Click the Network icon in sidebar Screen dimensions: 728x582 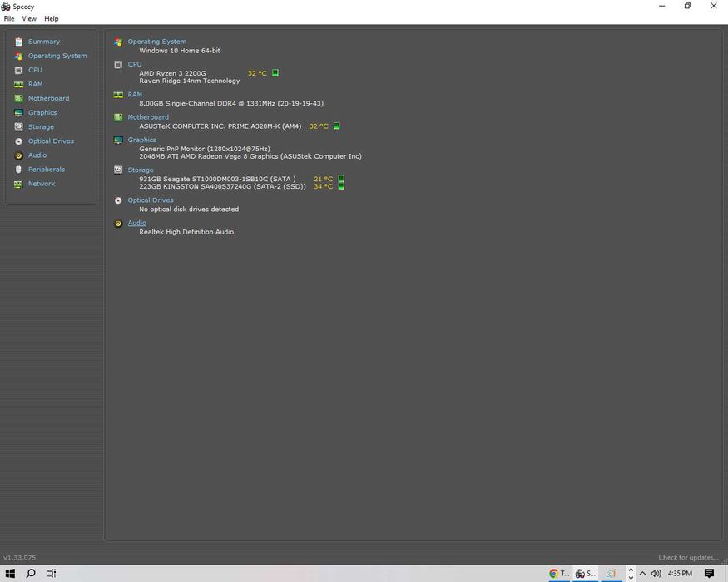point(18,185)
